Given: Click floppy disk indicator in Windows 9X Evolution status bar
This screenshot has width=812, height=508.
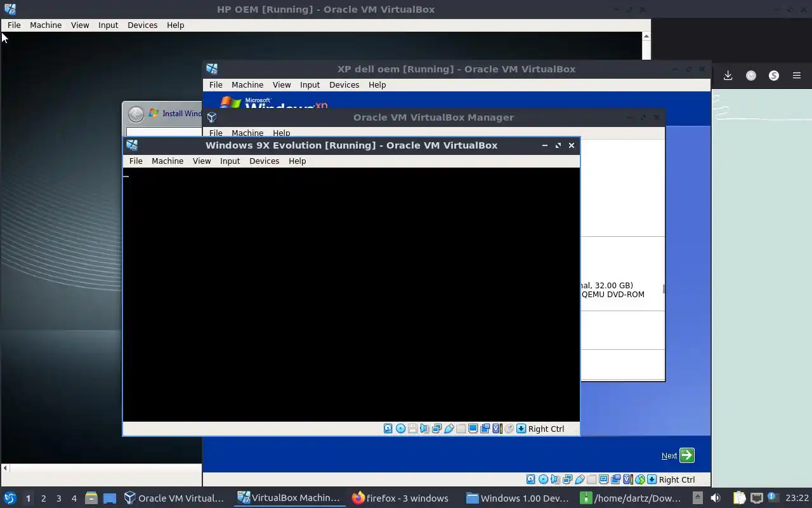Looking at the screenshot, I should click(412, 429).
